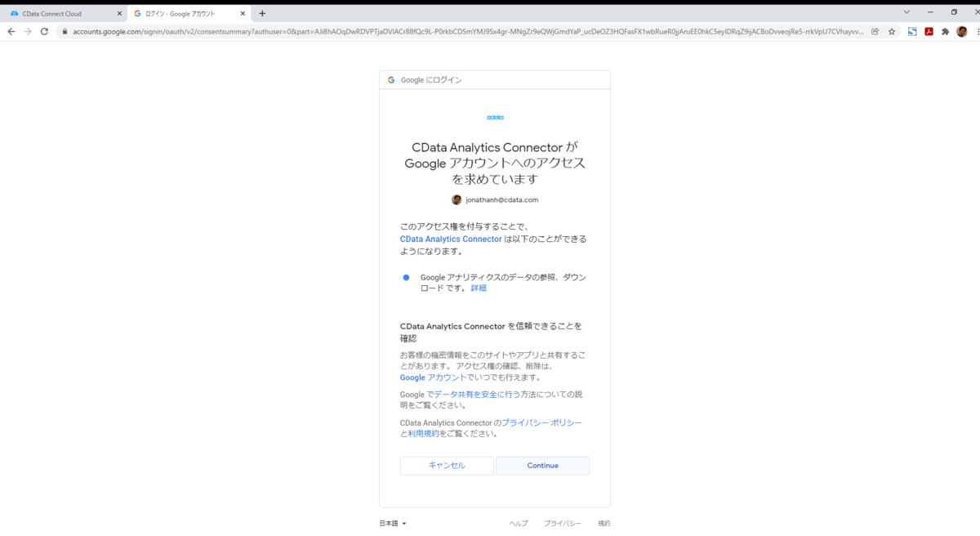Open the CData Analytics Connector link
Screen dimensions: 980x536
click(x=451, y=239)
